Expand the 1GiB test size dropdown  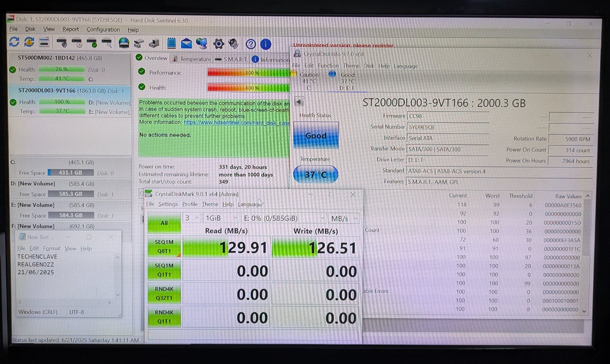221,218
